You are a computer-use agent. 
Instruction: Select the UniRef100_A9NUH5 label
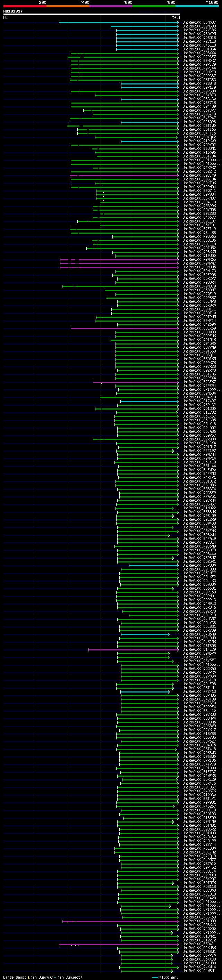[199, 267]
